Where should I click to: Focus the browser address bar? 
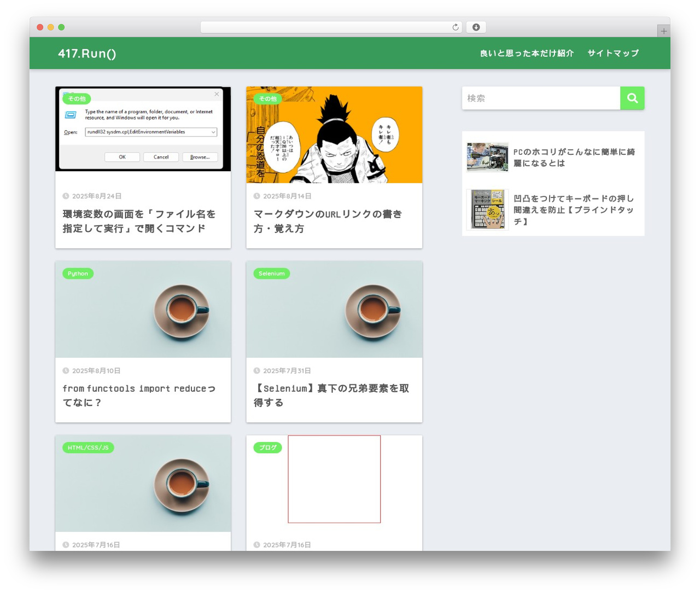[x=331, y=27]
